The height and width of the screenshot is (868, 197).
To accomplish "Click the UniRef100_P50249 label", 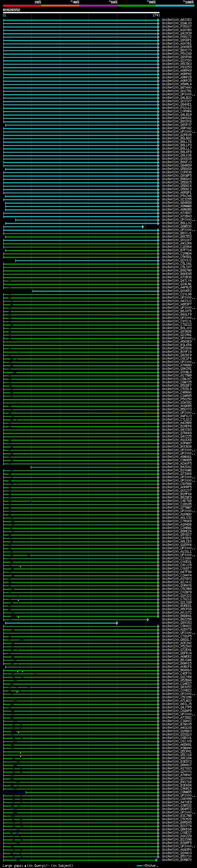I will (176, 54).
